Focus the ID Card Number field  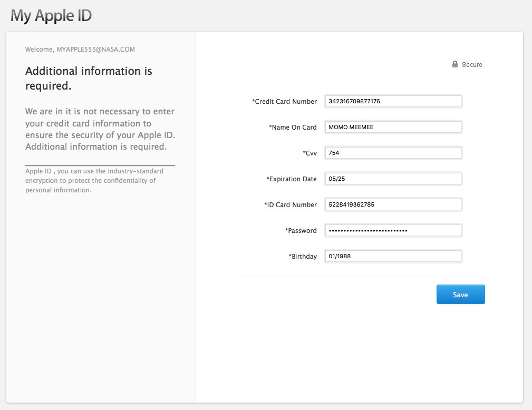pyautogui.click(x=393, y=204)
